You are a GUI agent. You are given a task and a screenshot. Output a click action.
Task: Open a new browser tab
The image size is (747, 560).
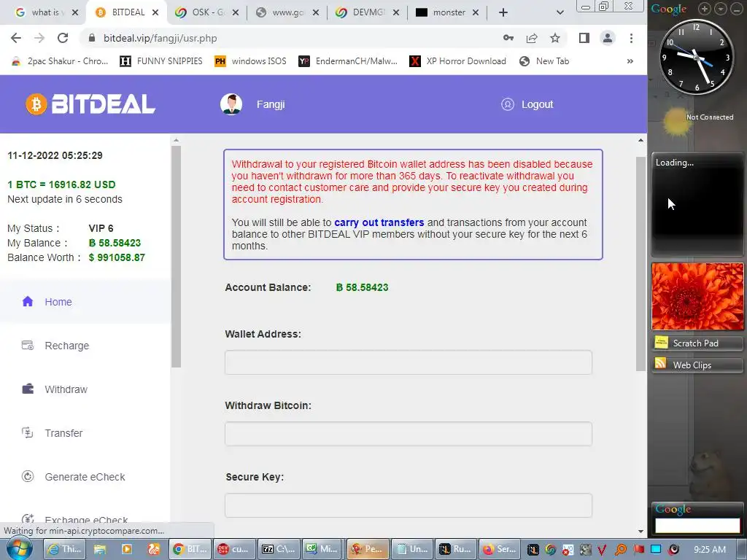(x=503, y=12)
